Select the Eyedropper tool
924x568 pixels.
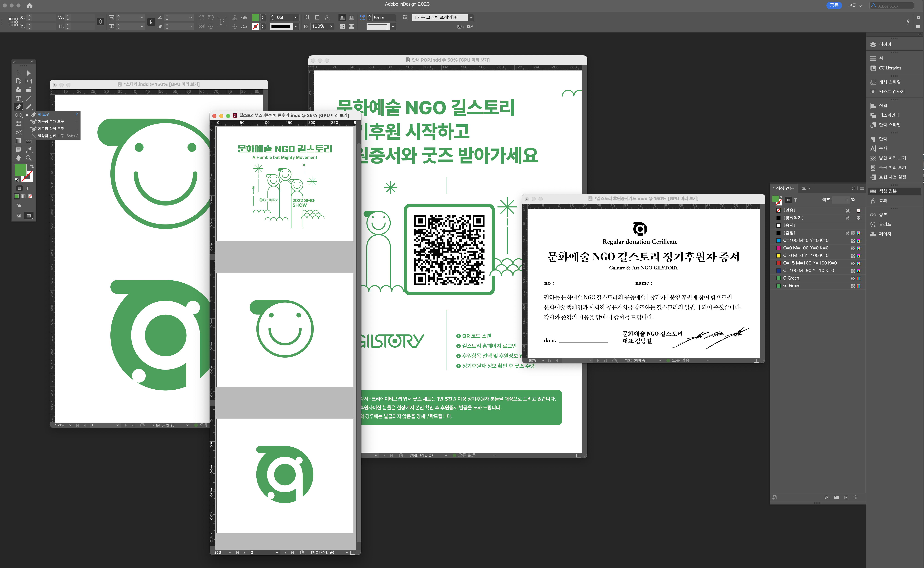pos(29,150)
